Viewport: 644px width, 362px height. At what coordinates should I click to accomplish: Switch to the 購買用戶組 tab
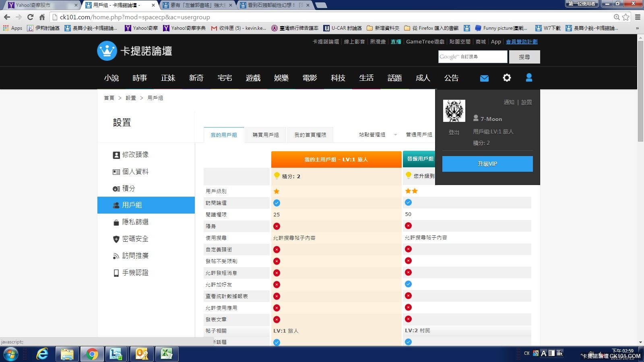pos(266,135)
